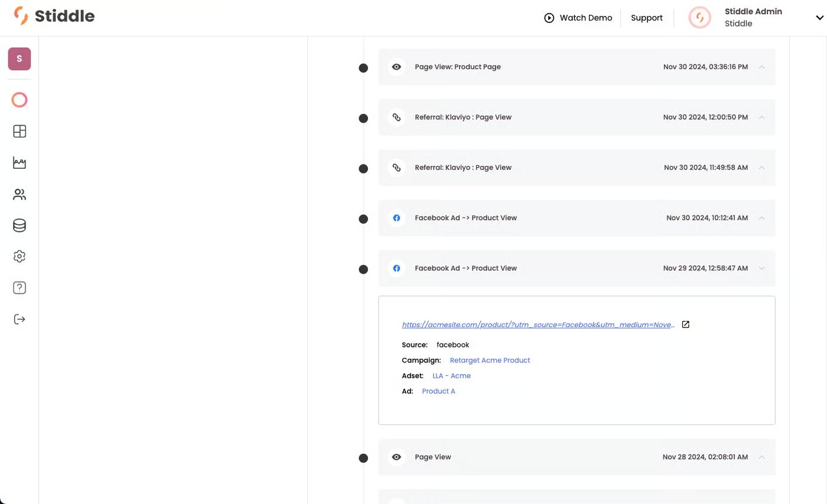Click the timeline dot for Klaviyo referral at 11:49:58 AM
The width and height of the screenshot is (827, 504).
363,169
